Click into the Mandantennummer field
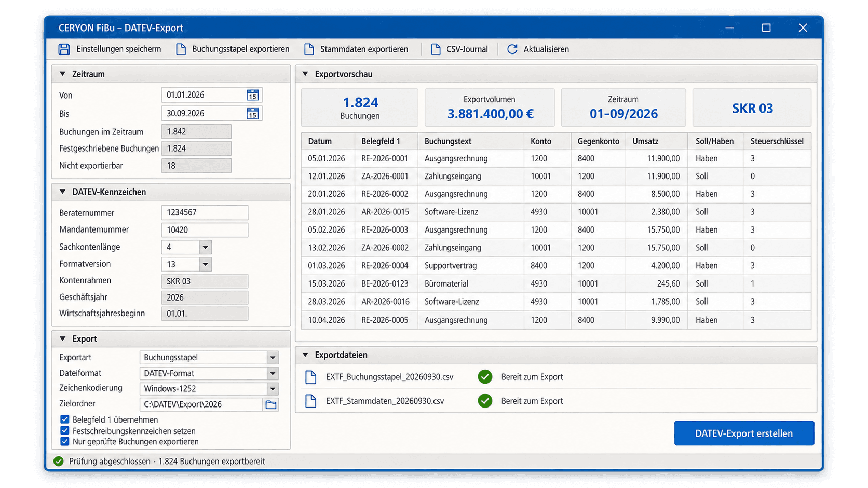This screenshot has height=488, width=868. (205, 230)
